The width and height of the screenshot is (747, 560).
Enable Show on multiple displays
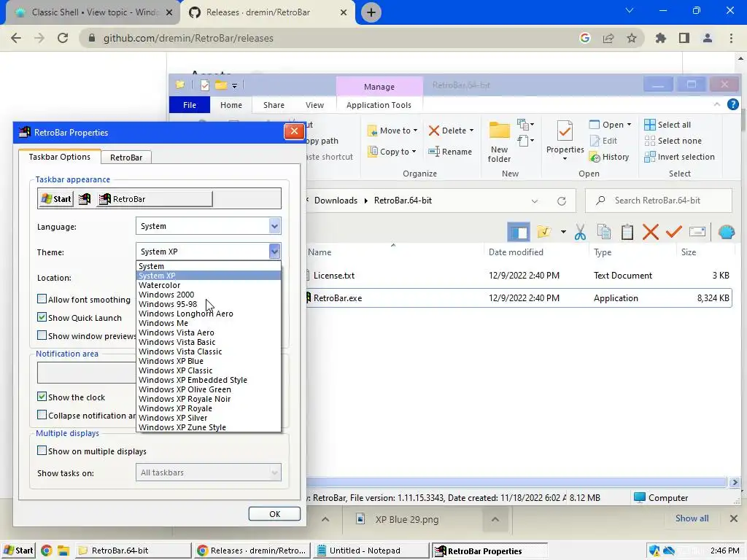tap(42, 451)
